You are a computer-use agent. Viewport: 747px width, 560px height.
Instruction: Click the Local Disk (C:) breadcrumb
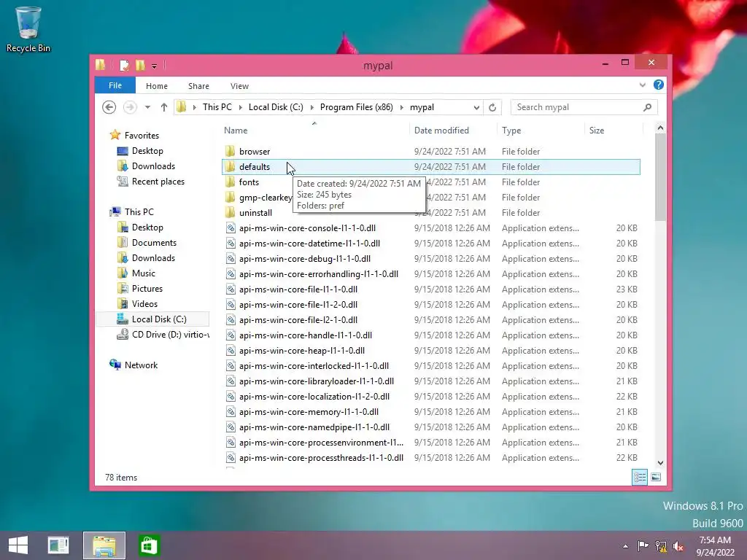click(276, 107)
